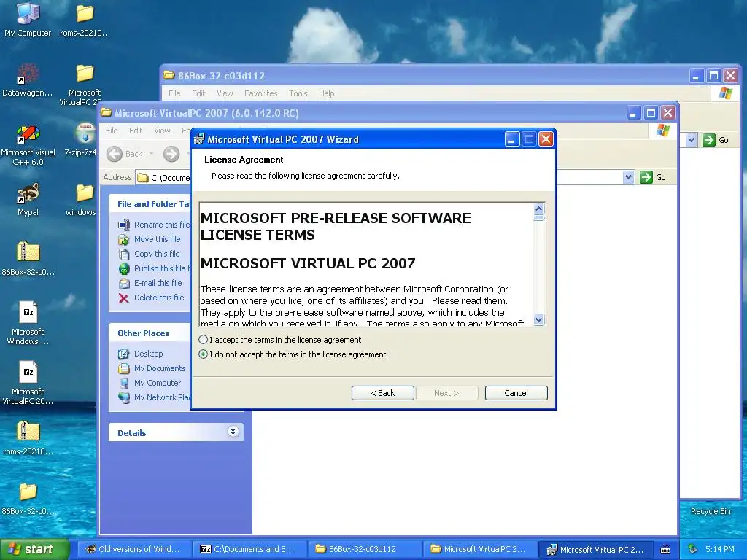This screenshot has width=747, height=560.
Task: Open Help menu in 86Box window
Action: [326, 93]
